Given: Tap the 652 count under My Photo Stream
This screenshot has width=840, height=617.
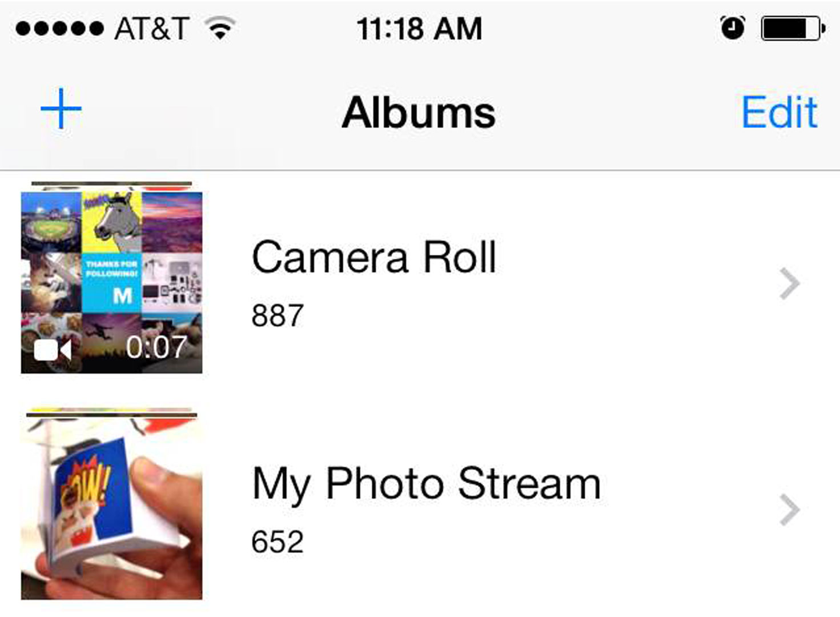Looking at the screenshot, I should [x=278, y=542].
